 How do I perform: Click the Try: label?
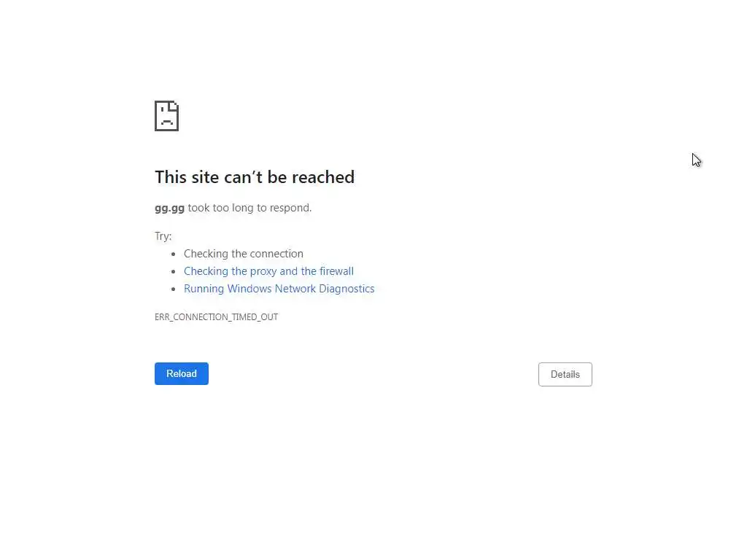coord(163,236)
